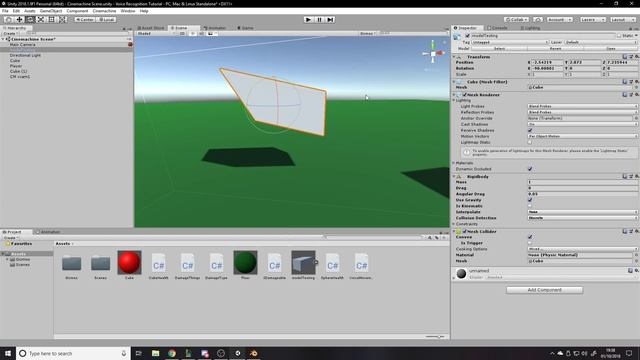This screenshot has height=360, width=640.
Task: Toggle Mesh Collider Convex checkbox
Action: [x=530, y=237]
